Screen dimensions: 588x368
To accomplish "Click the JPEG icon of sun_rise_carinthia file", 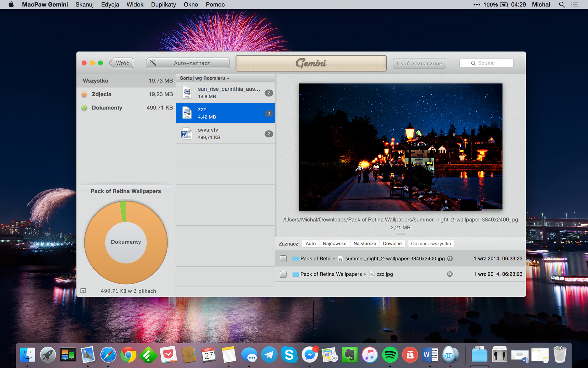I will 187,92.
